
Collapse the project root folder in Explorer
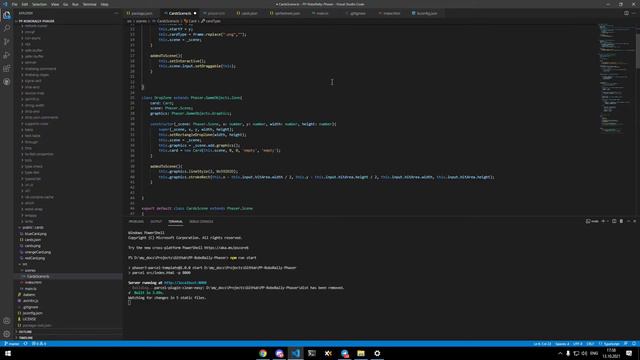(x=69, y=21)
